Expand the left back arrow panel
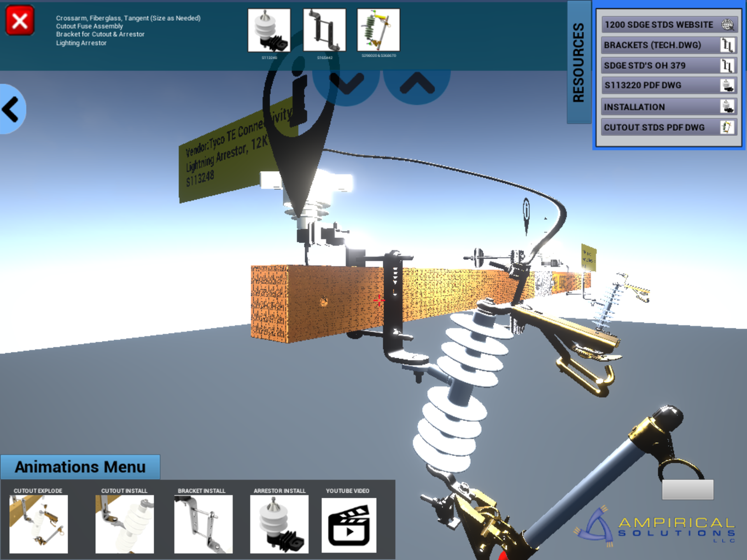 click(12, 109)
